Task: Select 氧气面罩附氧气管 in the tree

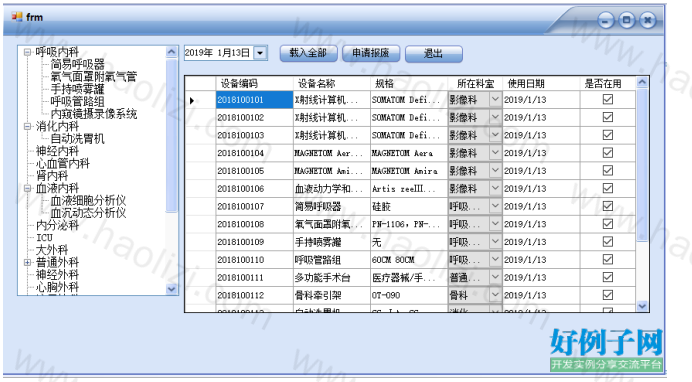Action: coord(94,77)
